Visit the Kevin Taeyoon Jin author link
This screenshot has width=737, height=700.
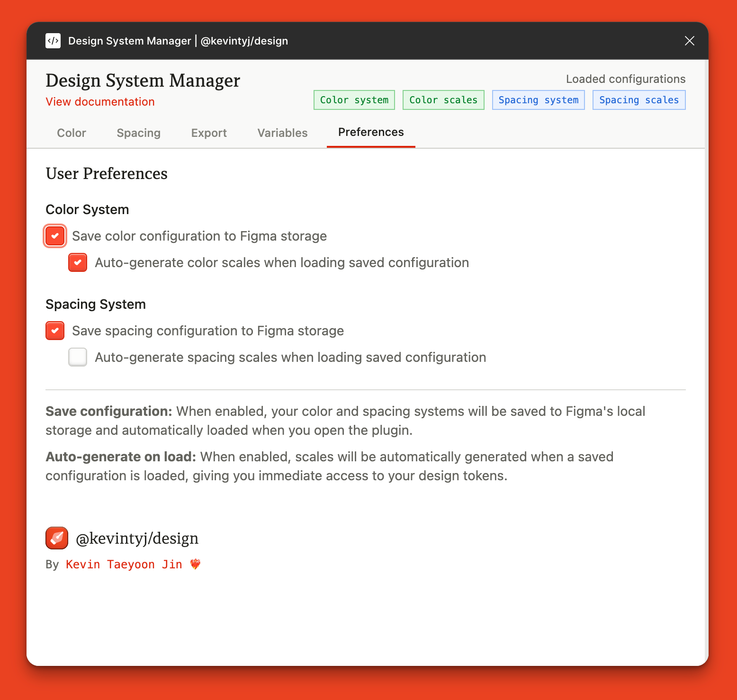pos(124,565)
